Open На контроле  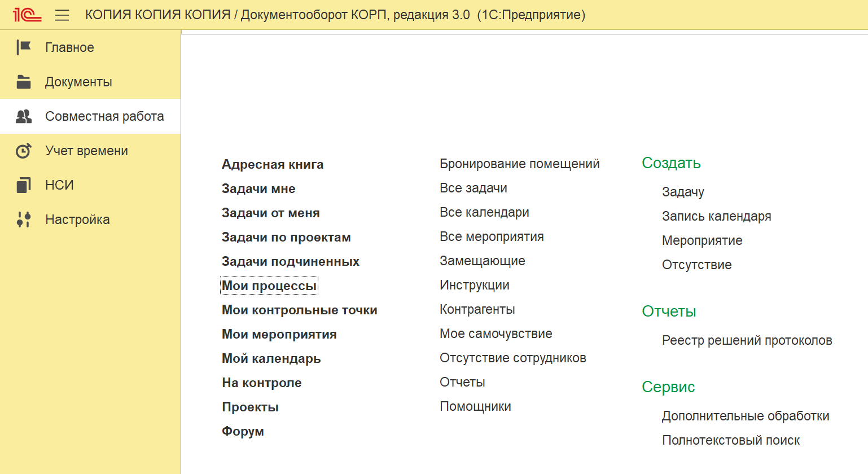[262, 383]
